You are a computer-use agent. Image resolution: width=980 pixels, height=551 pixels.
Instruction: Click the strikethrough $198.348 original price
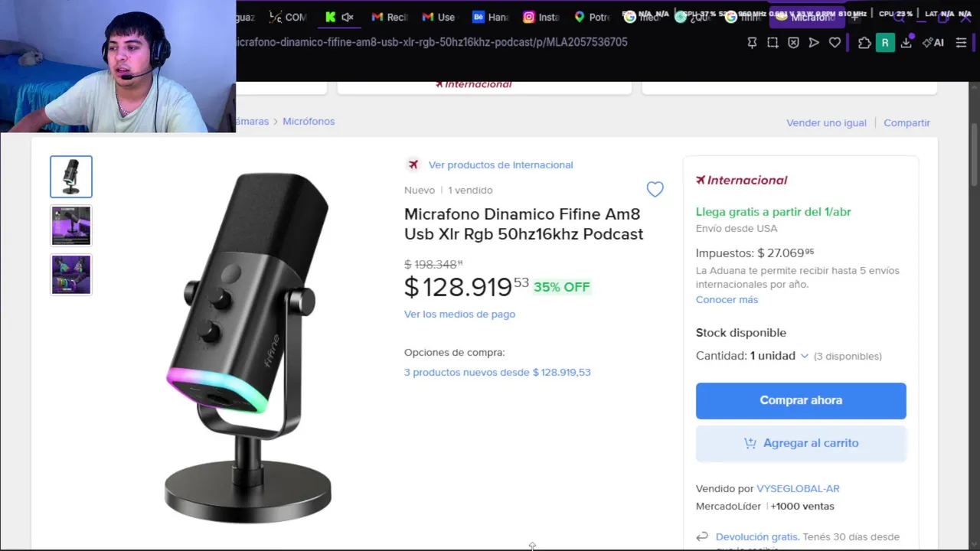(433, 264)
